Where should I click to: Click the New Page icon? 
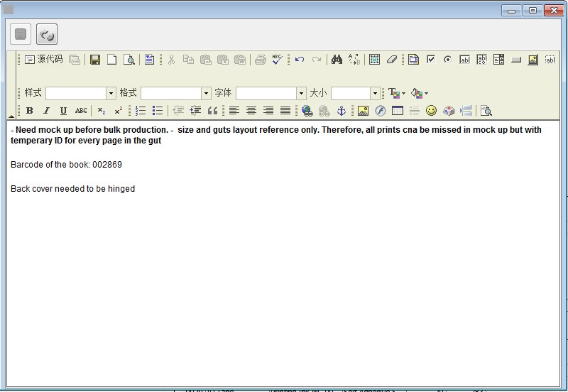112,60
